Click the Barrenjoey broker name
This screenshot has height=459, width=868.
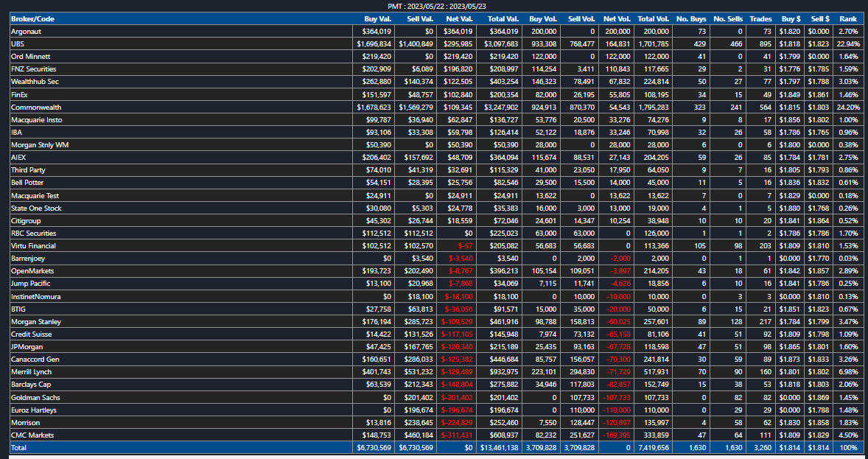tap(28, 259)
